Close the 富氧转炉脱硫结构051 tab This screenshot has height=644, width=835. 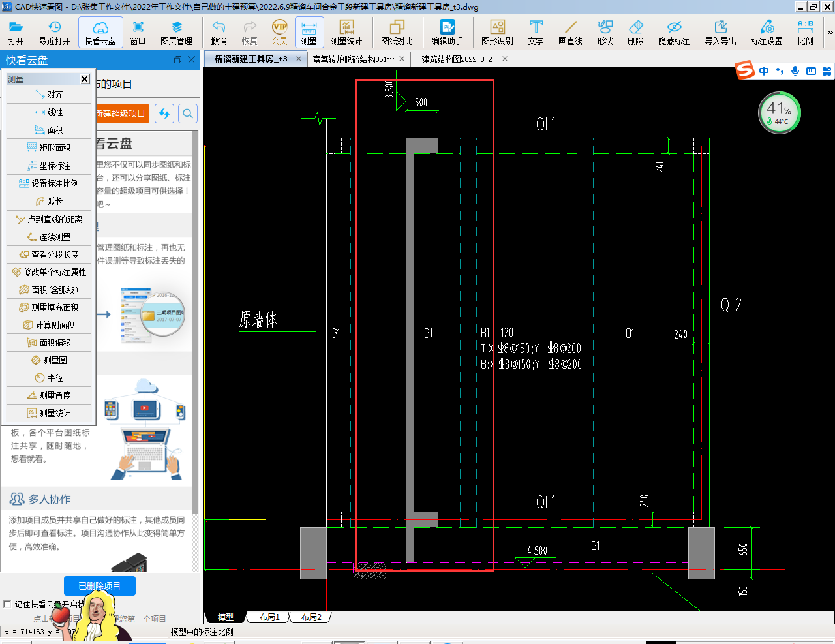[x=402, y=59]
